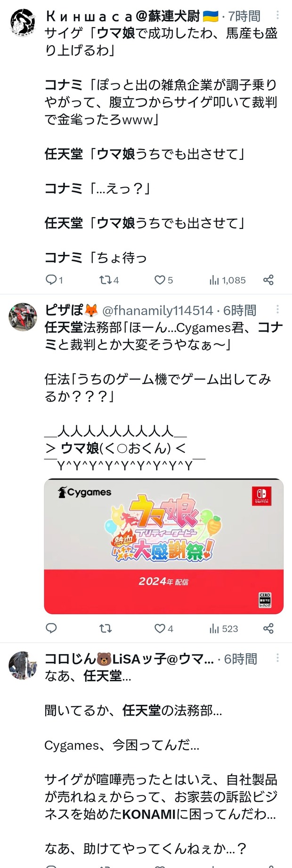The width and height of the screenshot is (292, 868).
Task: Open コロじん's horse profile avatar
Action: pos(23,665)
